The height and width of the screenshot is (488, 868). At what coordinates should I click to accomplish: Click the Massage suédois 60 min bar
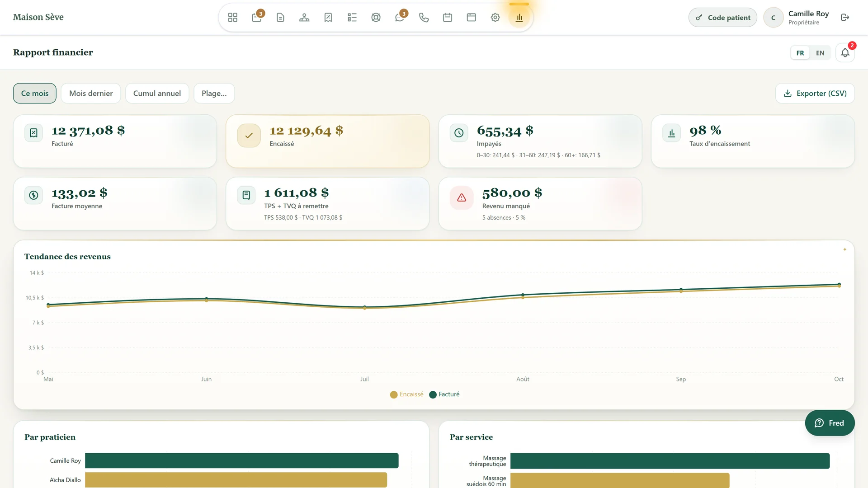(x=620, y=480)
